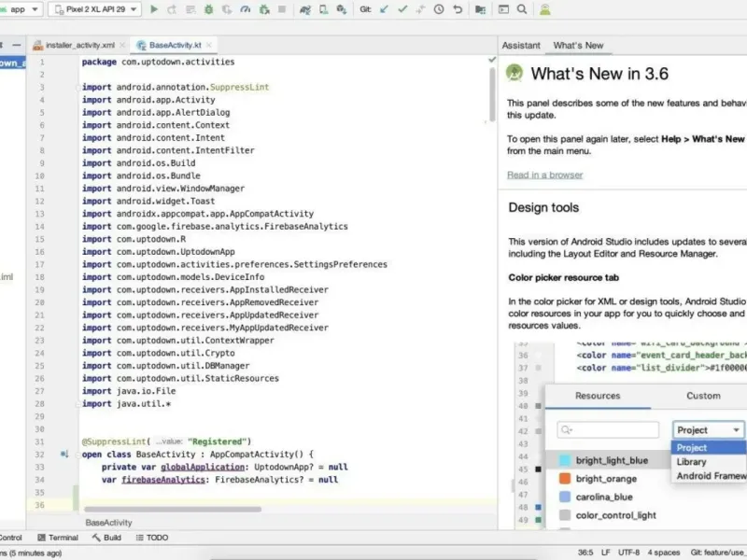Commit changes with the Git checkmark icon
Screen dimensions: 747x560
click(x=402, y=9)
